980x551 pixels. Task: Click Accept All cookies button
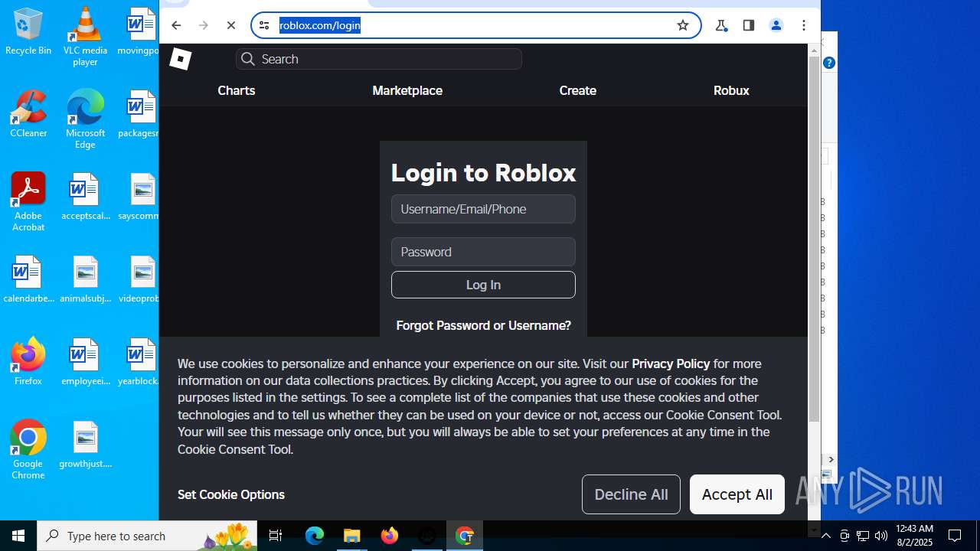737,494
